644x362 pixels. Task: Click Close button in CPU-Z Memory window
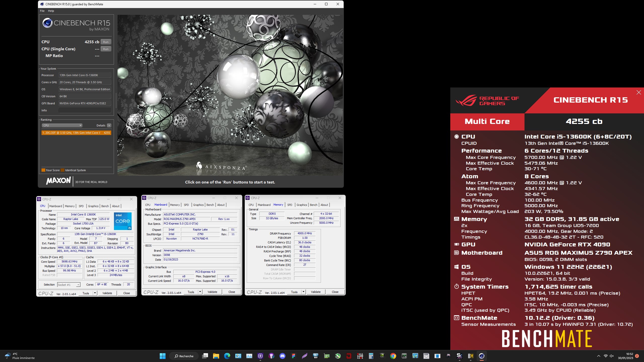[335, 292]
